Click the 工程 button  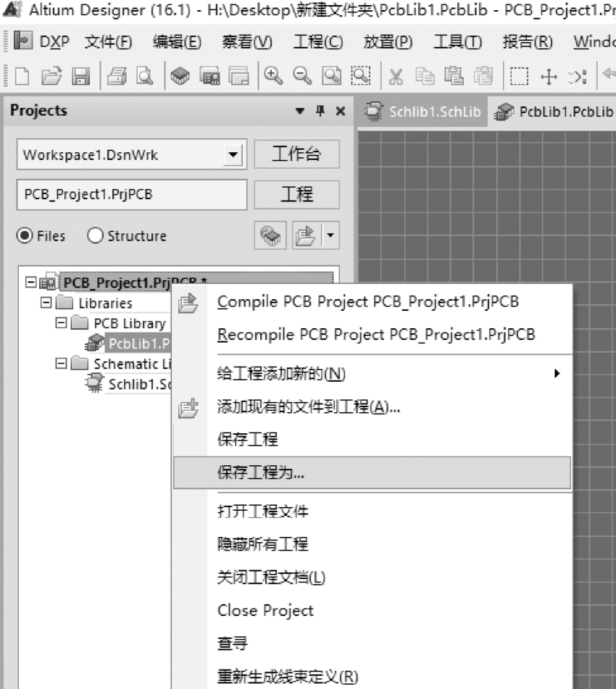pyautogui.click(x=297, y=194)
